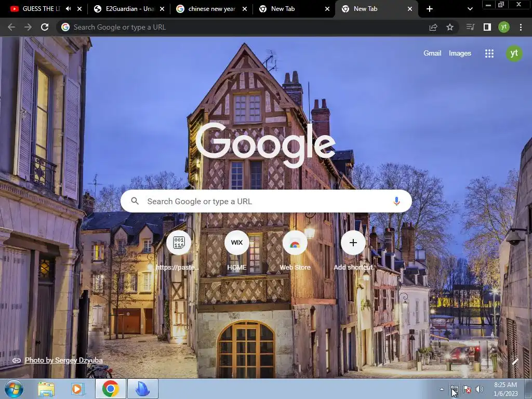
Task: Open the blue app icon beside Chrome in taskbar
Action: tap(143, 389)
